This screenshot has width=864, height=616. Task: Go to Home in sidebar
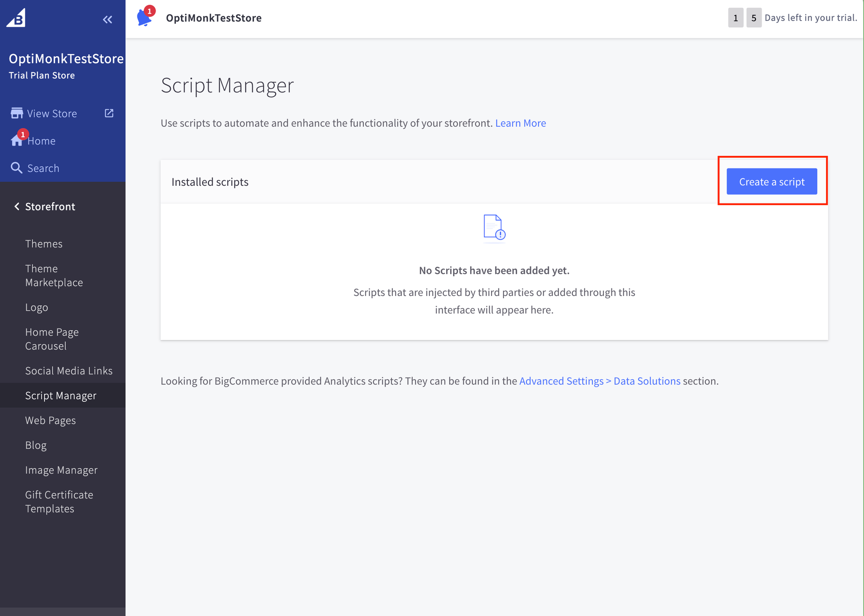pos(41,141)
